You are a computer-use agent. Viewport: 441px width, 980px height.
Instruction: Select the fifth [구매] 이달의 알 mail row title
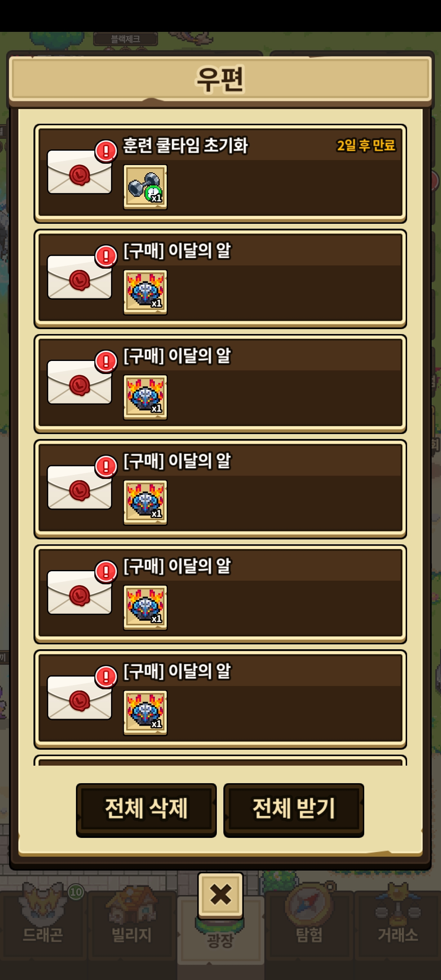(x=177, y=671)
